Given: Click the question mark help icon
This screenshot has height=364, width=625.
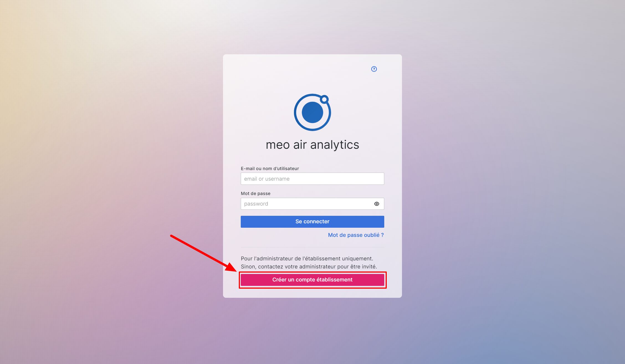Looking at the screenshot, I should pos(374,69).
